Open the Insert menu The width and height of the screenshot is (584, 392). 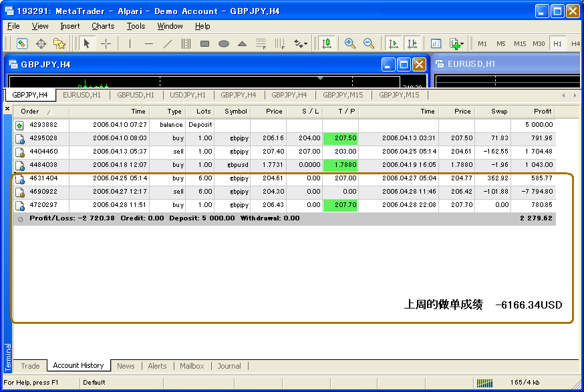click(x=69, y=26)
